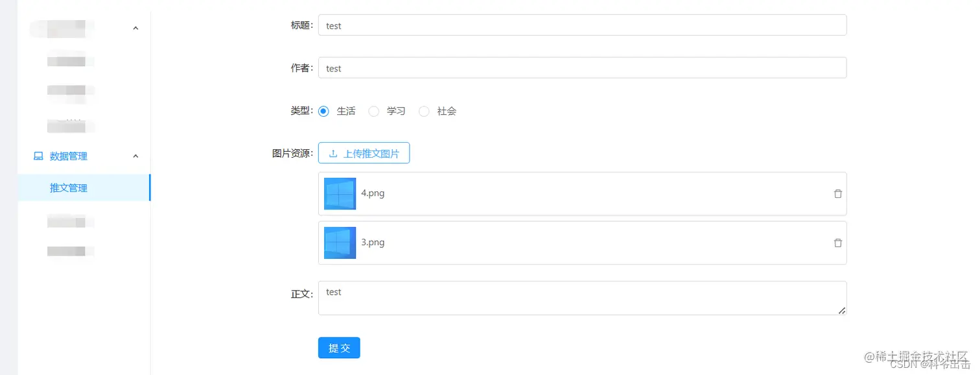Click inside the 作者 author input
This screenshot has width=980, height=375.
tap(581, 67)
